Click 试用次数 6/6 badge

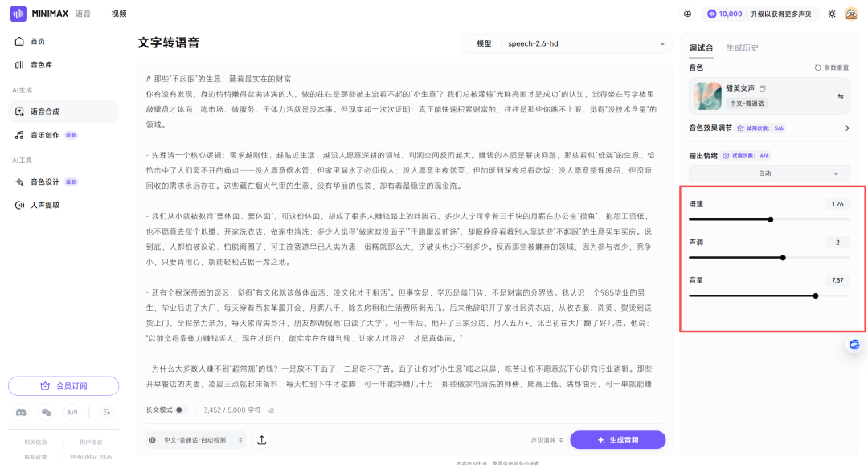[x=746, y=156]
